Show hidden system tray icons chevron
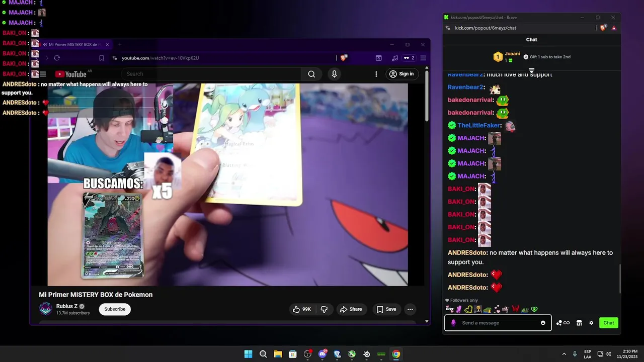The image size is (644, 362). (x=564, y=354)
